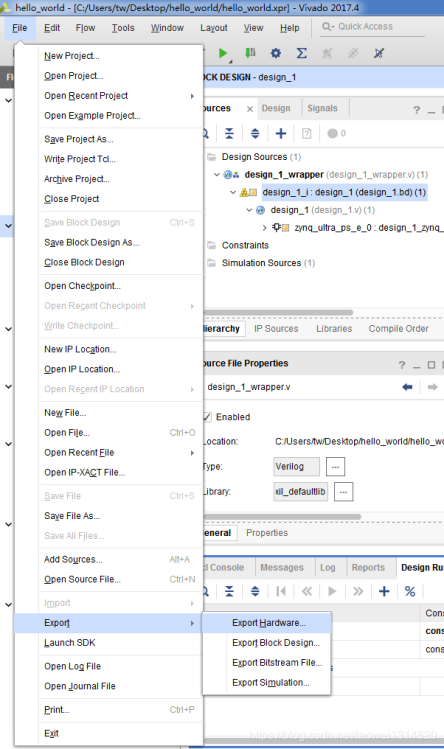
Task: Click the crossed-out pin icon in main toolbar
Action: tap(379, 53)
